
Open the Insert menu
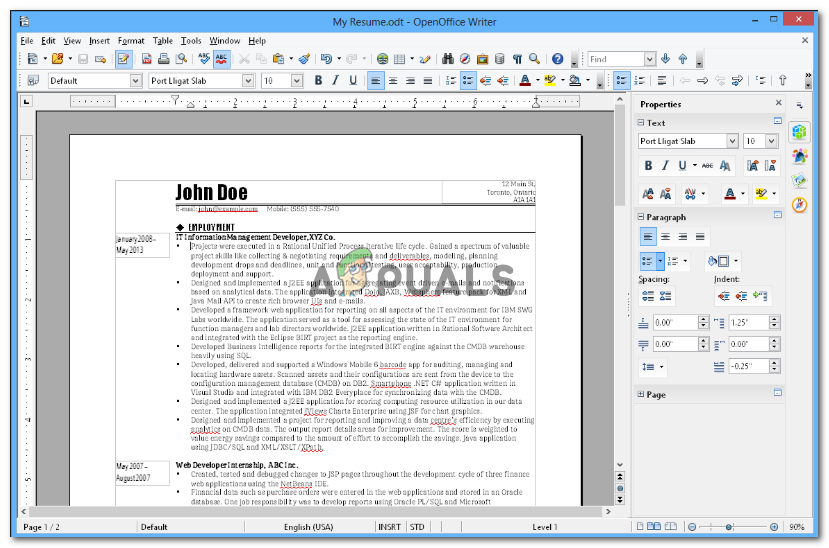(99, 41)
